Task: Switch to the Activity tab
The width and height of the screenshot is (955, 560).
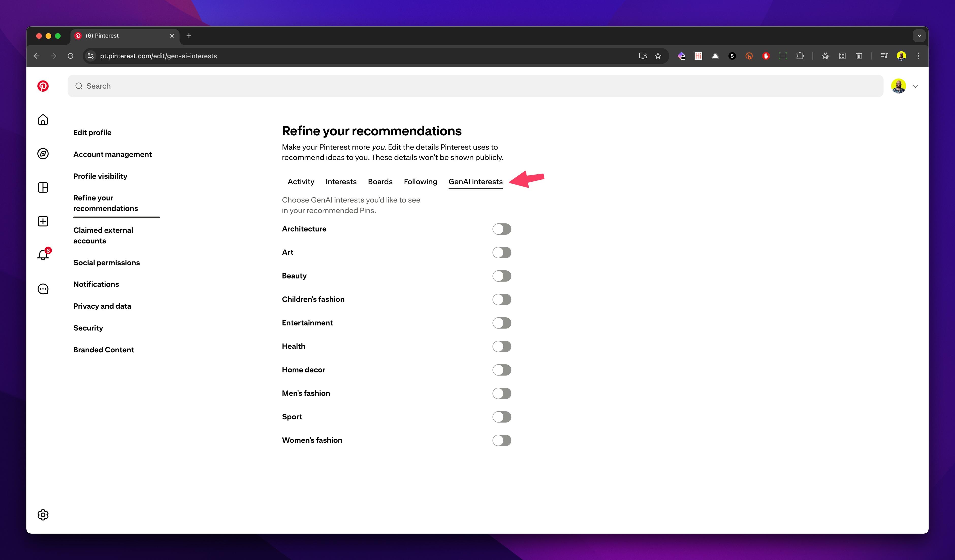Action: pos(300,182)
